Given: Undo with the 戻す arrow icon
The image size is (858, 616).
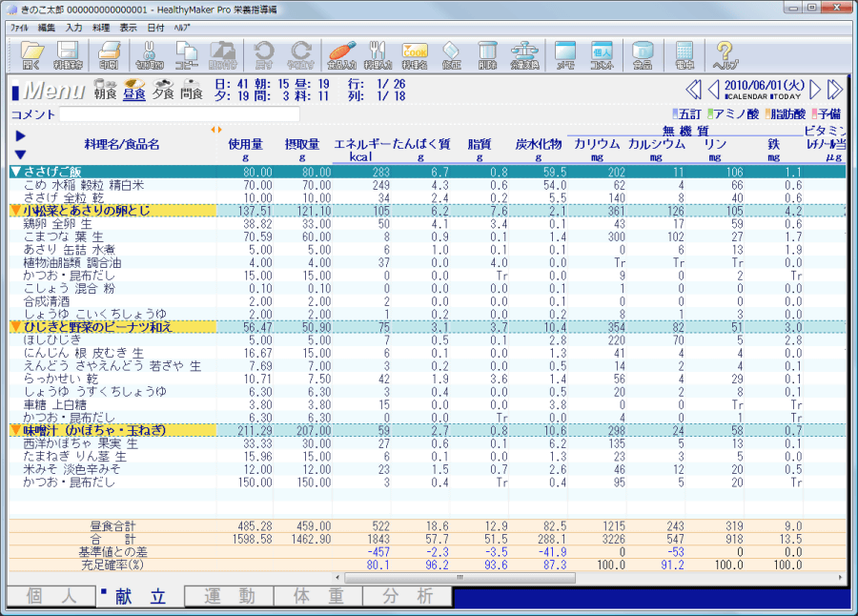Looking at the screenshot, I should (x=264, y=55).
